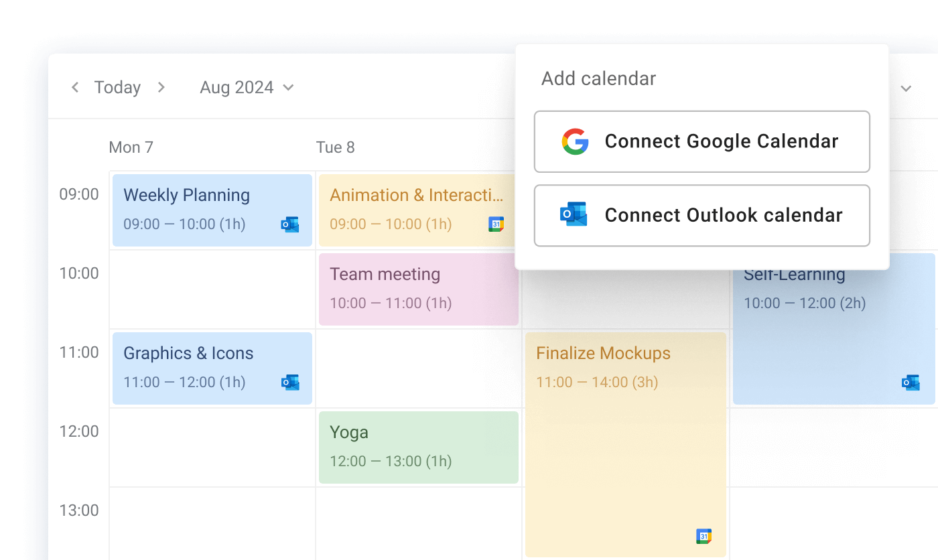Click the Outlook icon on Weekly Planning event

coord(290,225)
